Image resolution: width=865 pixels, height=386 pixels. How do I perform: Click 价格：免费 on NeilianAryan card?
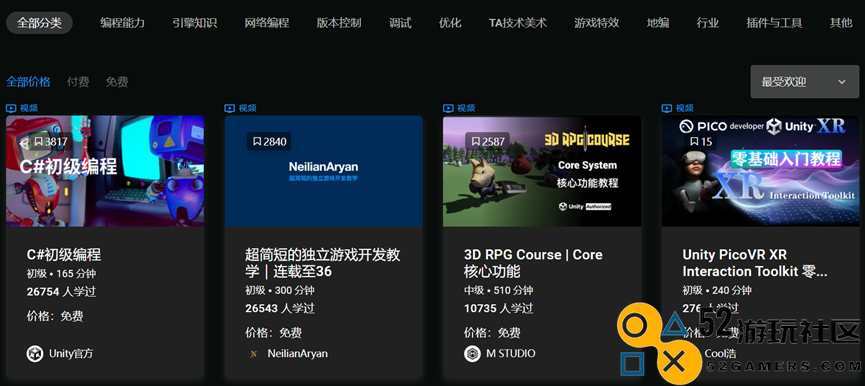(x=274, y=333)
